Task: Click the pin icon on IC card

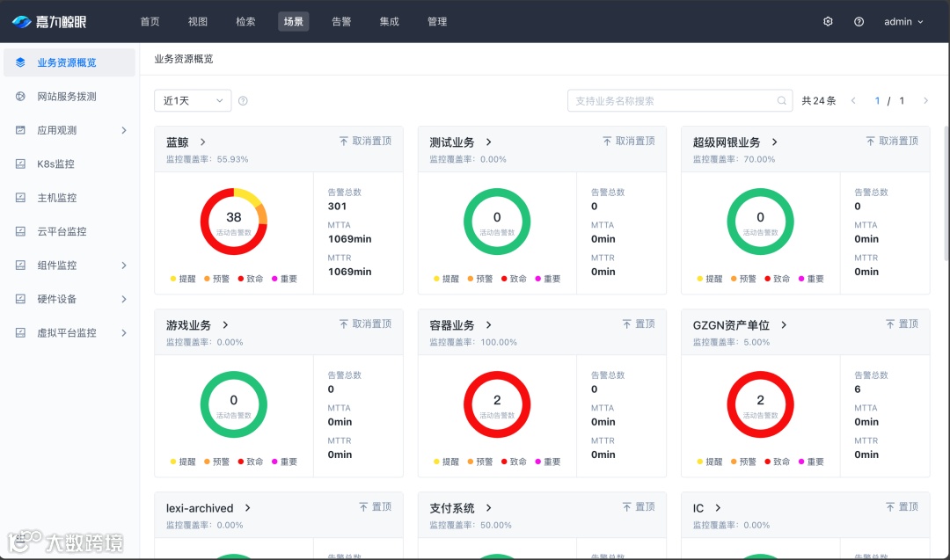Action: (x=890, y=506)
